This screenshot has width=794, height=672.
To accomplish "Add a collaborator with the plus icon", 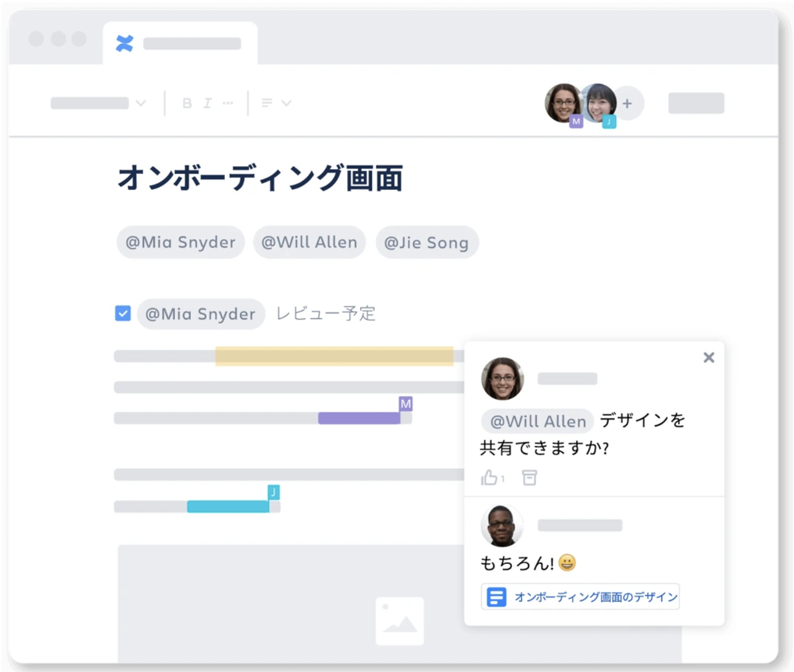I will click(x=627, y=103).
